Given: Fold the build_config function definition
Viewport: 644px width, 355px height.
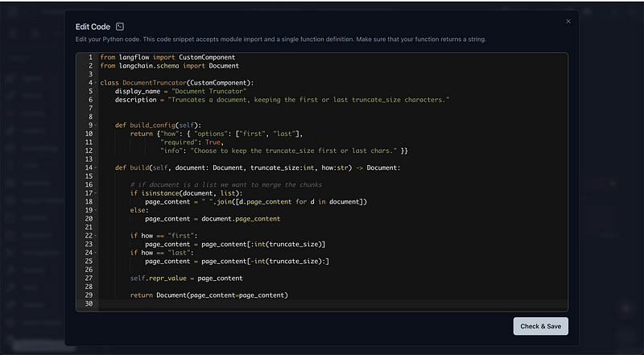Looking at the screenshot, I should 96,126.
